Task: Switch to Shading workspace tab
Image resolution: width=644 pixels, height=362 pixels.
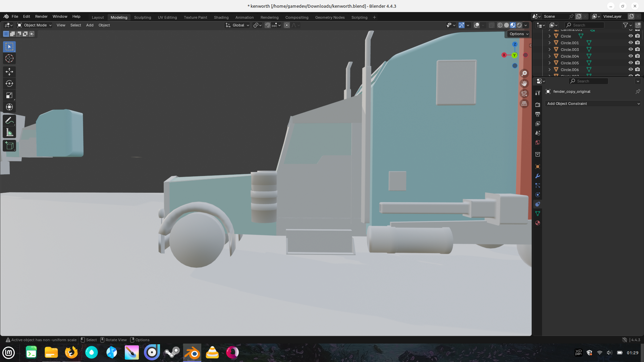Action: (x=221, y=17)
